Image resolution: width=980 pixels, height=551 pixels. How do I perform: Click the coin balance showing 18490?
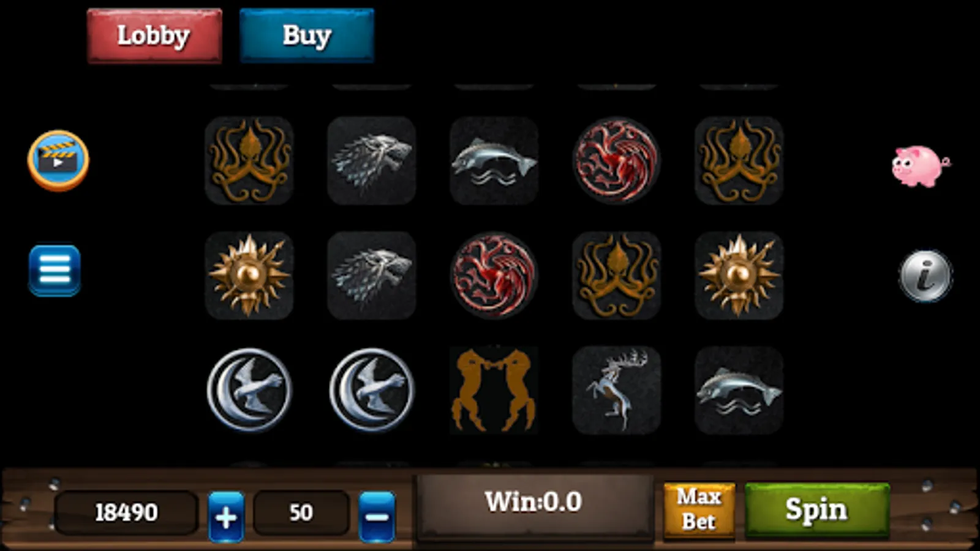tap(126, 512)
